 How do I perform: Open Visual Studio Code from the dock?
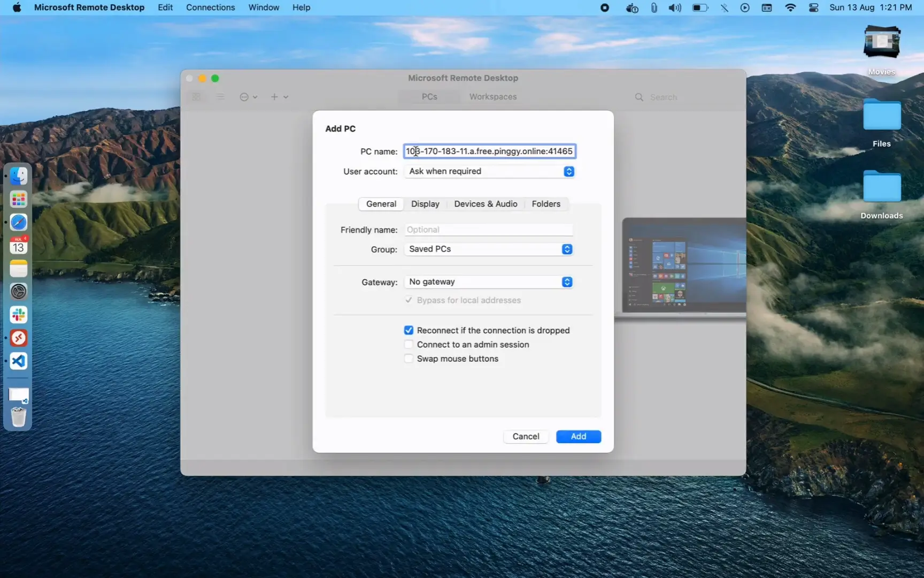point(18,361)
